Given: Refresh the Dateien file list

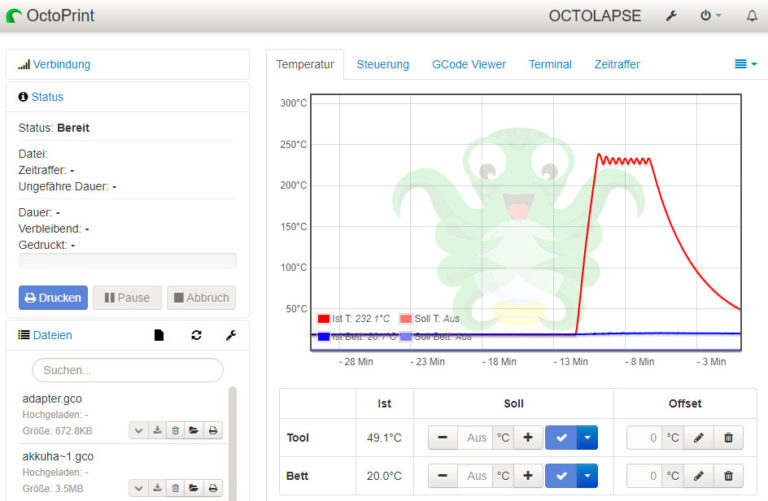Looking at the screenshot, I should click(x=196, y=336).
